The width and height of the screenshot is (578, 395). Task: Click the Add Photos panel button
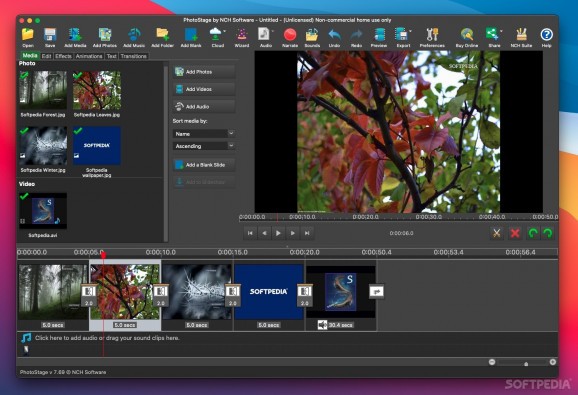pyautogui.click(x=204, y=71)
